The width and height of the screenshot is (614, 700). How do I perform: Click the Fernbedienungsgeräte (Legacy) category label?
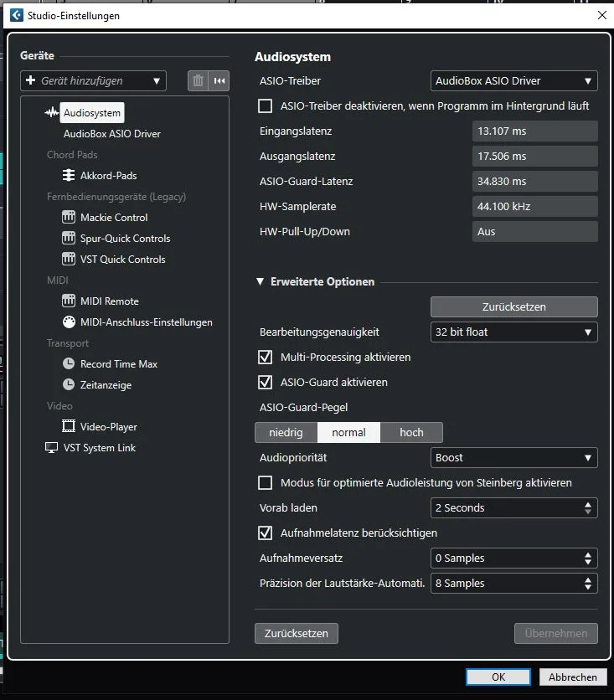point(116,197)
